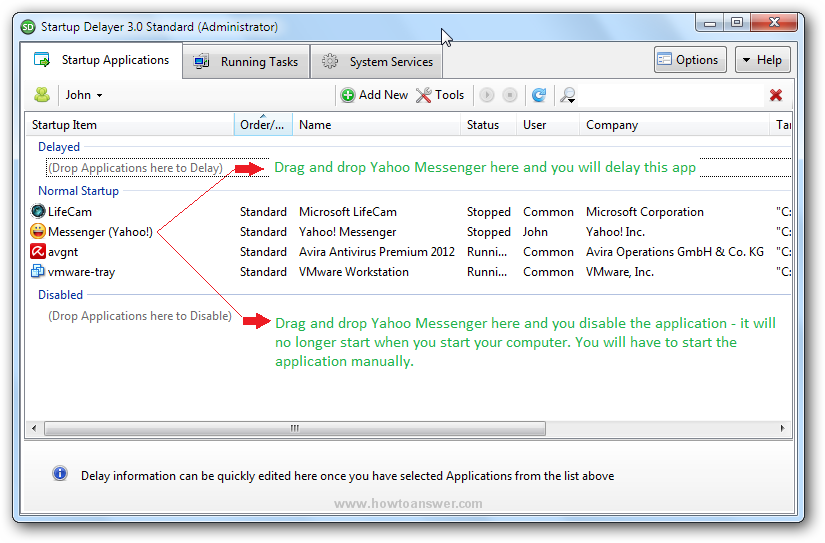Click the Stopped status of LifeCam row

[489, 212]
